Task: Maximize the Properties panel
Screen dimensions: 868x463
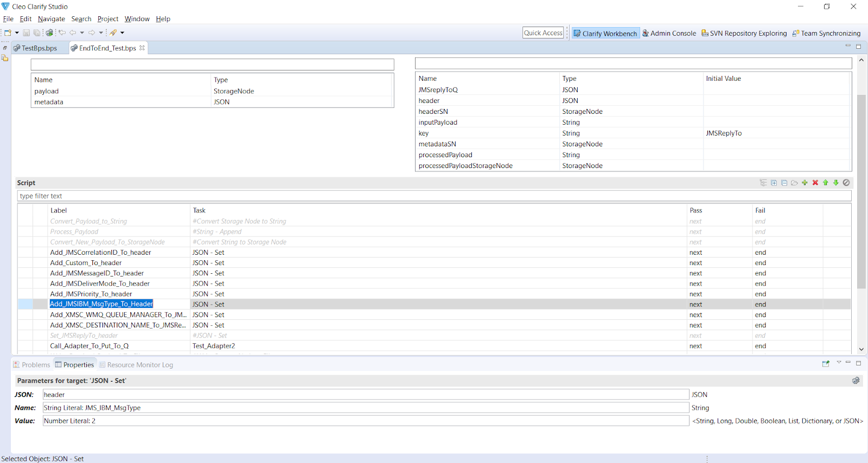Action: tap(858, 363)
